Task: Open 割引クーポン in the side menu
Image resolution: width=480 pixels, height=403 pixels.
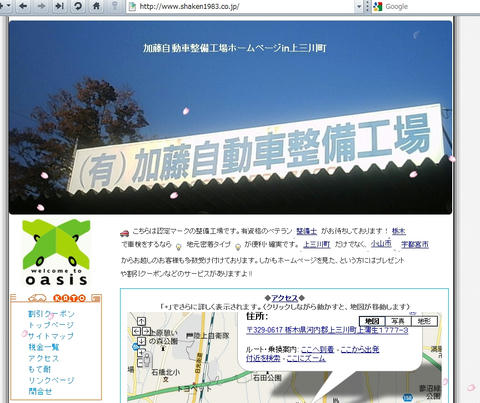Action: [51, 314]
